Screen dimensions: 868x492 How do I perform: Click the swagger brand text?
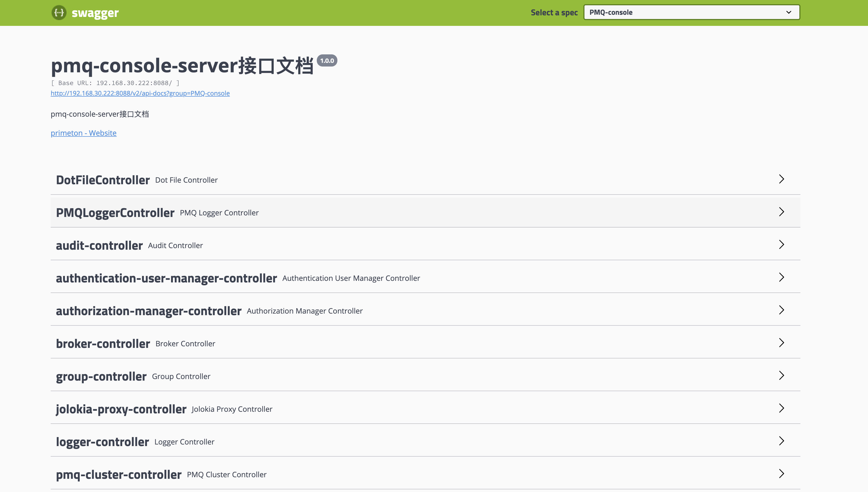click(x=95, y=13)
